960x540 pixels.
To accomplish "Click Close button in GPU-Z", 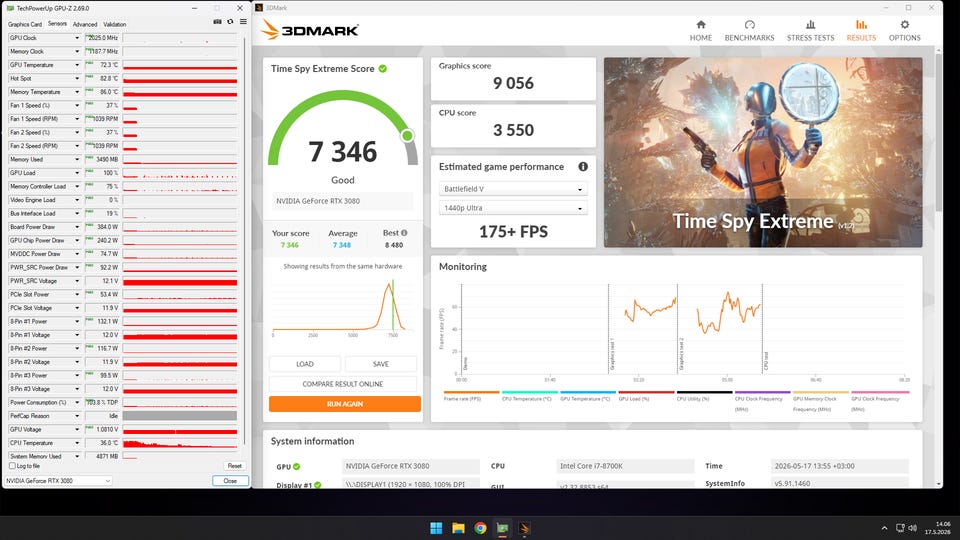I will point(230,481).
